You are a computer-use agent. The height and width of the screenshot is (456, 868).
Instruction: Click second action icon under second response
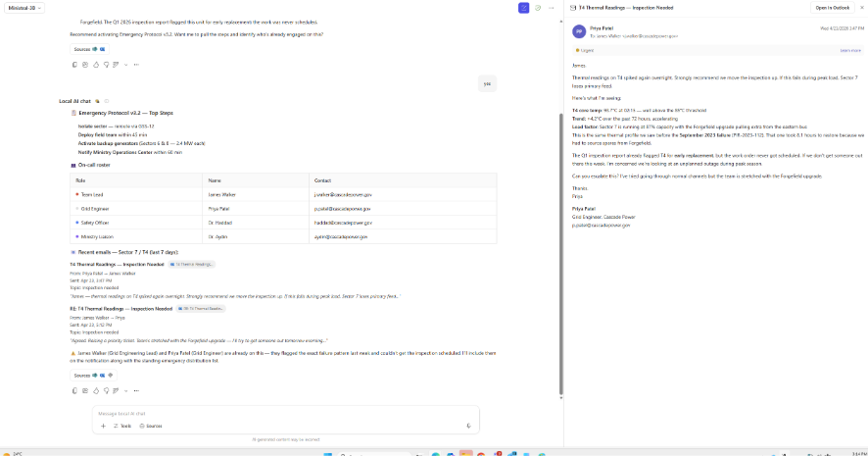[85, 390]
